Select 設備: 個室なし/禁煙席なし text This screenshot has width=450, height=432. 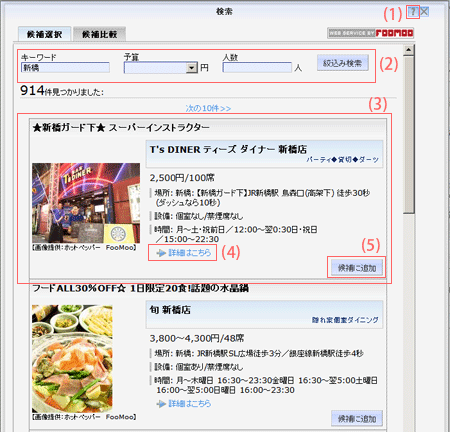199,216
